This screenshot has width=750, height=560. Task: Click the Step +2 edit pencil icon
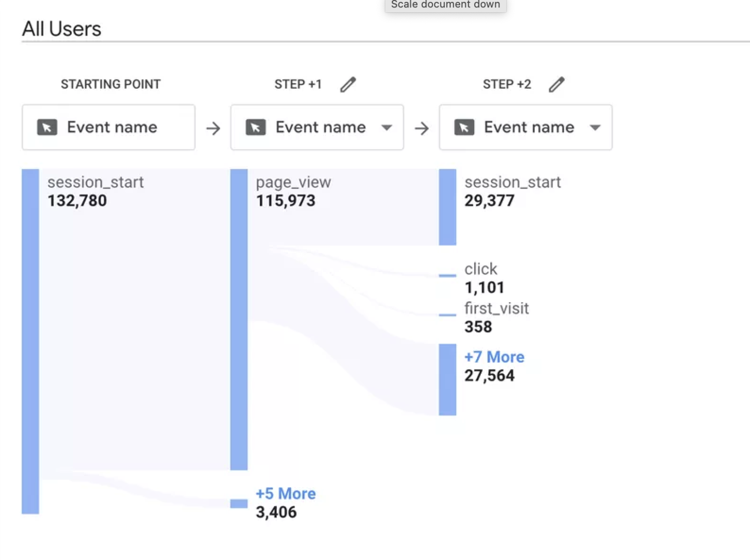(557, 84)
